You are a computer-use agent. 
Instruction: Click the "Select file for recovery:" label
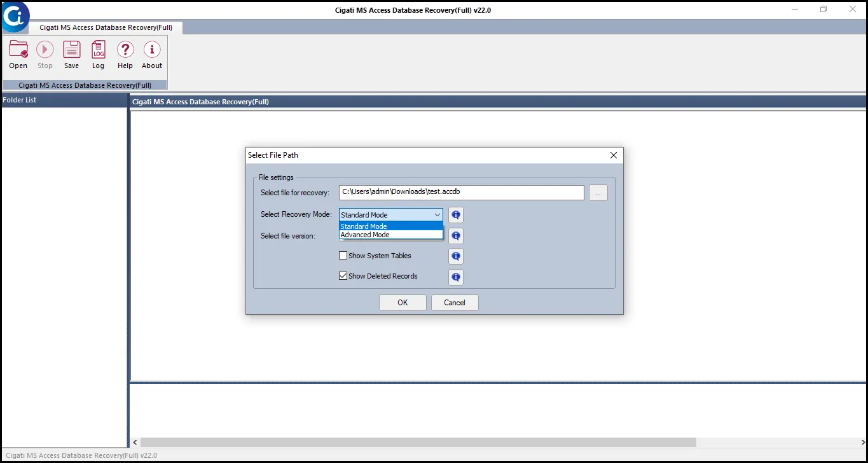295,193
